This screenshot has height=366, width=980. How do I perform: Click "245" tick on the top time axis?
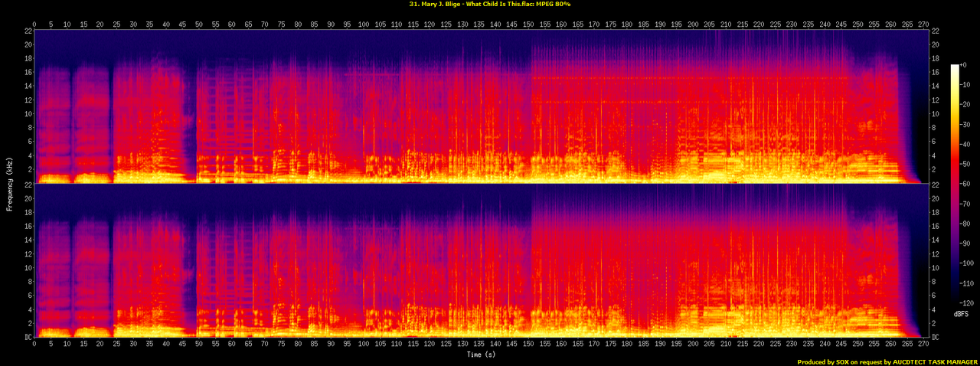pos(841,24)
